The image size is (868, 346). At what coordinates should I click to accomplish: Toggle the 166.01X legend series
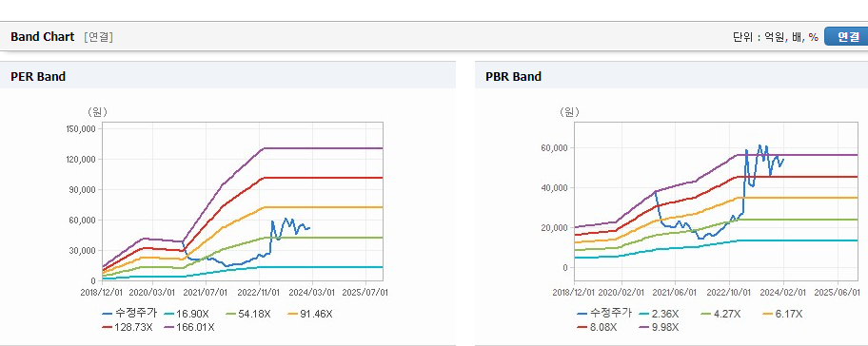[188, 327]
